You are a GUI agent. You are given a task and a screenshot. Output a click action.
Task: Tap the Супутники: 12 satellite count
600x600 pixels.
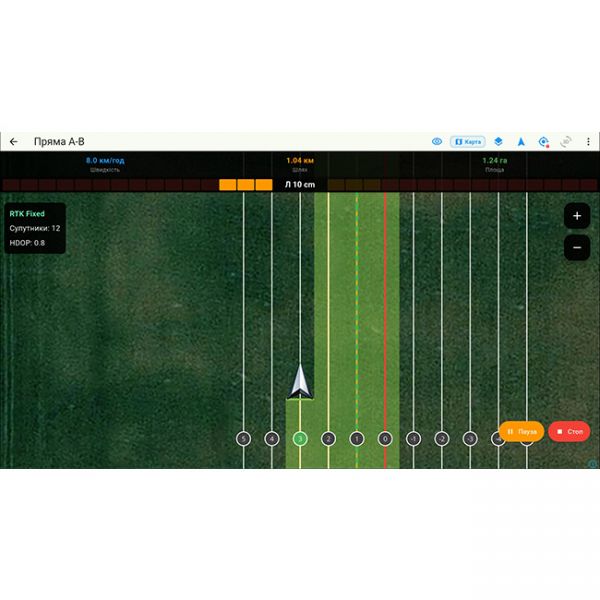35,228
